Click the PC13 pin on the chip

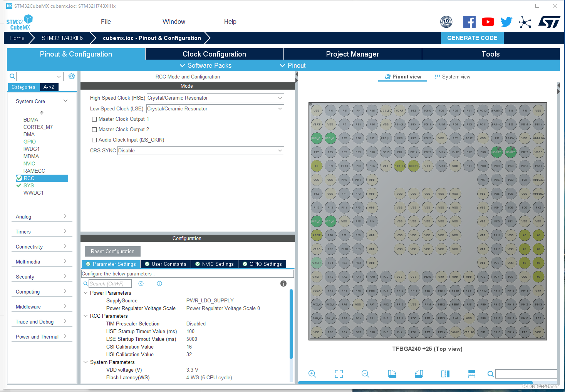click(344, 166)
